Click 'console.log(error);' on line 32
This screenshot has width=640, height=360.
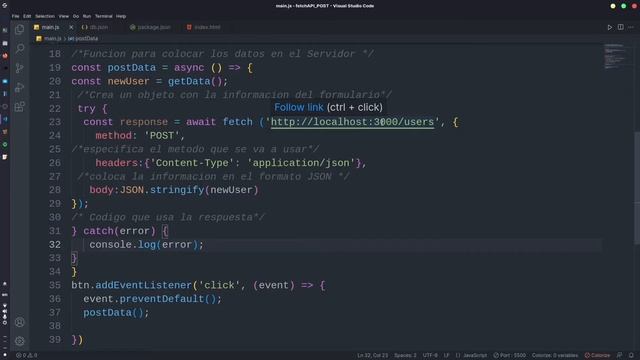coord(147,244)
